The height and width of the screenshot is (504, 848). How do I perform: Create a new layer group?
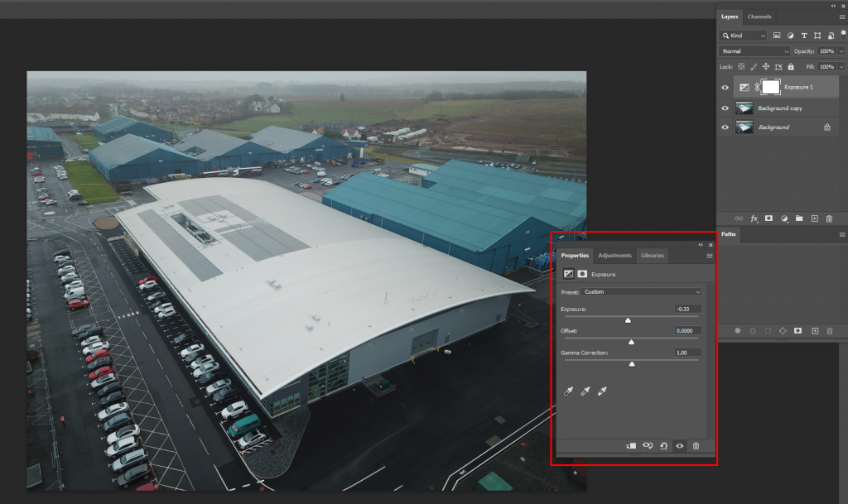point(799,218)
